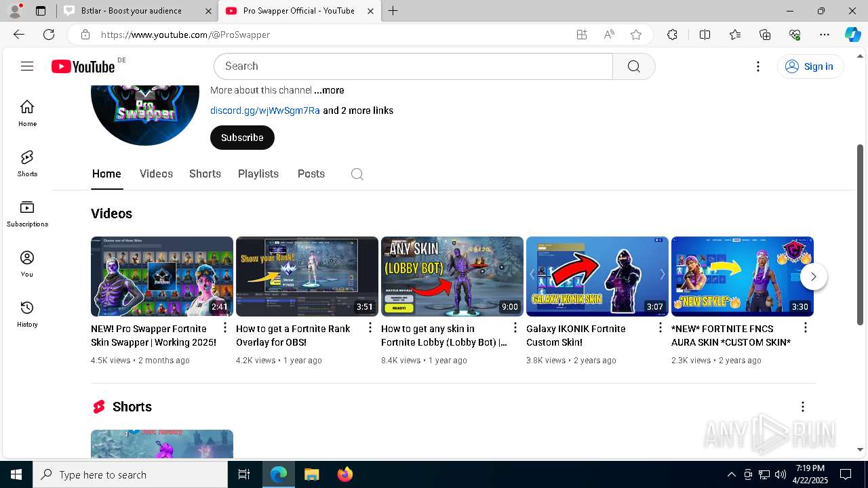Image resolution: width=868 pixels, height=488 pixels.
Task: Expand channel description with ...more
Action: pos(329,90)
